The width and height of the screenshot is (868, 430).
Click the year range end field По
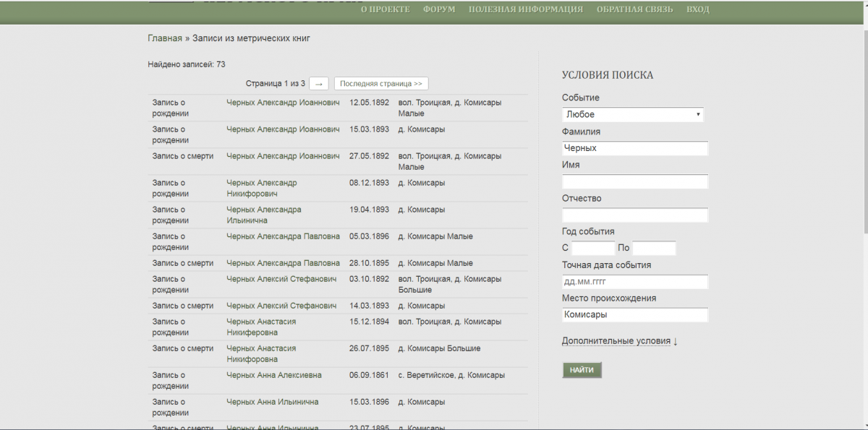click(x=654, y=249)
